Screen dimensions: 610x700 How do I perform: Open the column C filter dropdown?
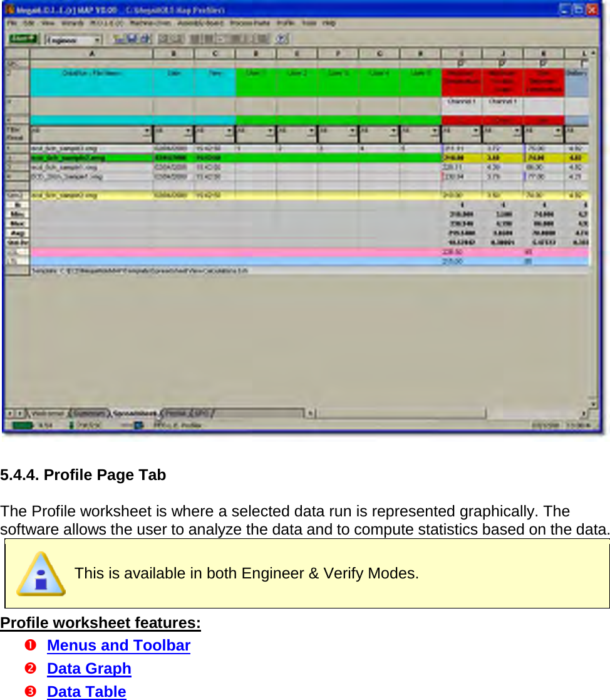pos(229,131)
